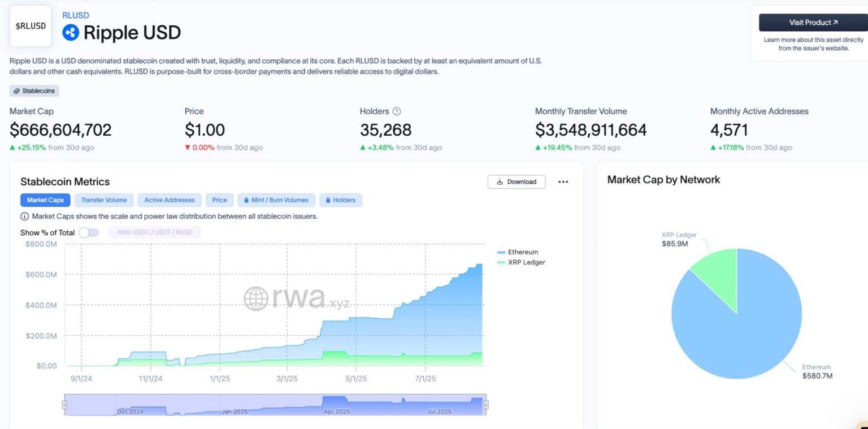Click the Ripple USD blue logo icon
Viewport: 868px width, 429px height.
[x=70, y=33]
